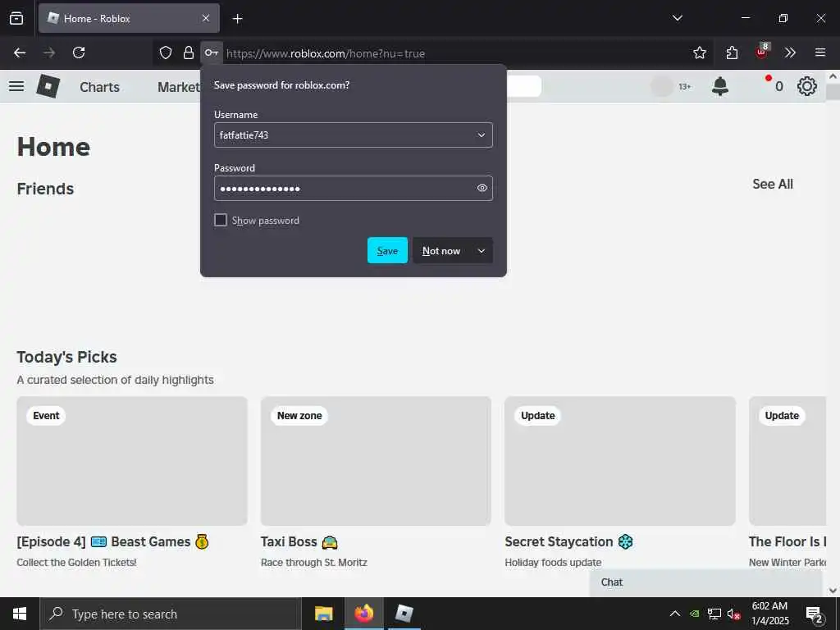The height and width of the screenshot is (630, 840).
Task: Open the uBlock extension icon with badge 8
Action: (761, 52)
